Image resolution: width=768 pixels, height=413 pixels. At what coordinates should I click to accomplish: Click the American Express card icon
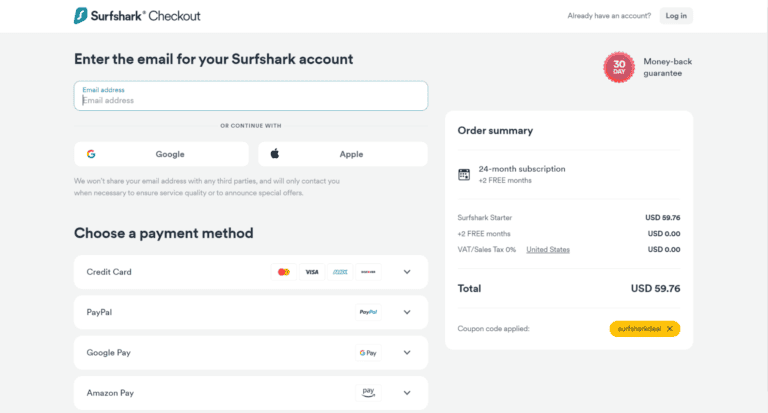click(x=340, y=272)
